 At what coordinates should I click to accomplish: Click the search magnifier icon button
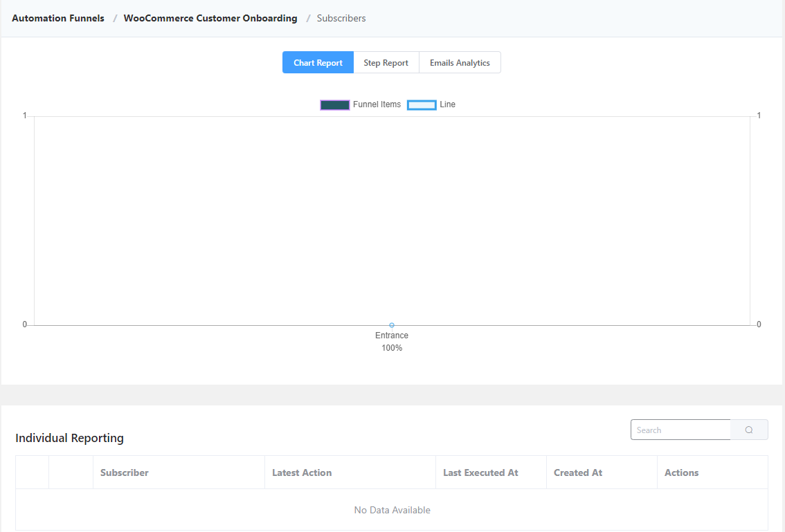[749, 430]
